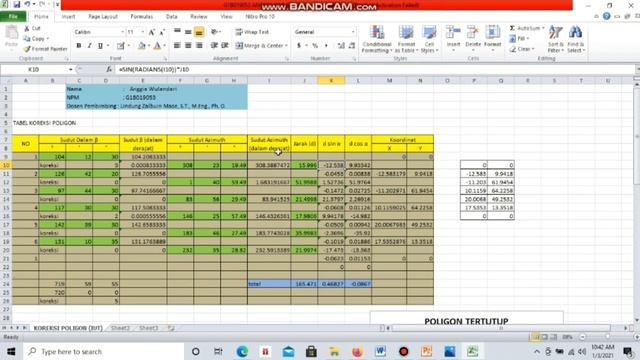Increase indent icon
The width and height of the screenshot is (640, 360).
(x=224, y=46)
